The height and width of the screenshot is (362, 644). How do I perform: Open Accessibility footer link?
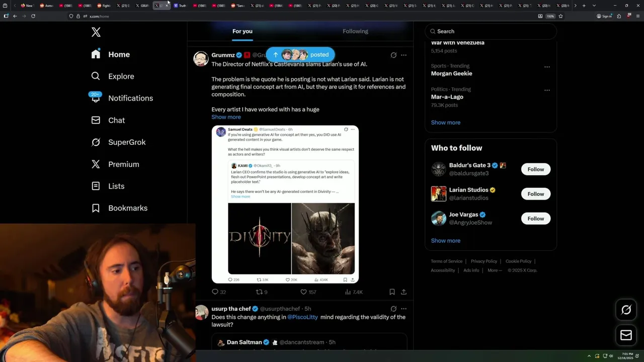443,270
